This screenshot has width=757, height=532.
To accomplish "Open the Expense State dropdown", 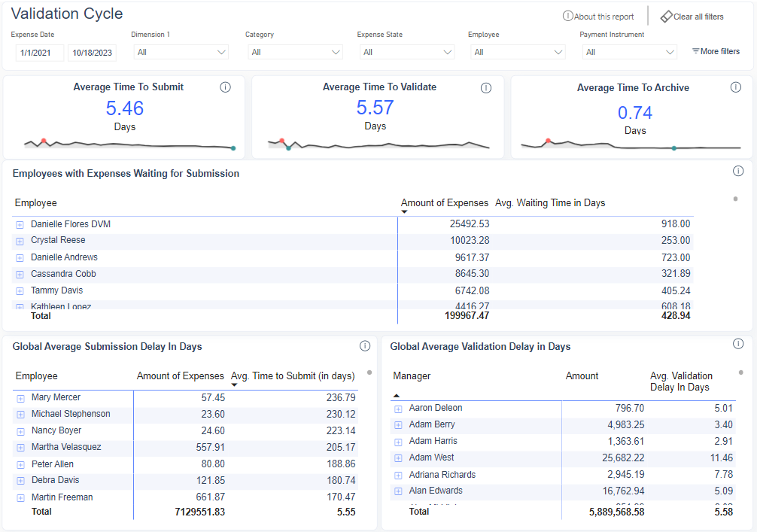I will point(406,53).
